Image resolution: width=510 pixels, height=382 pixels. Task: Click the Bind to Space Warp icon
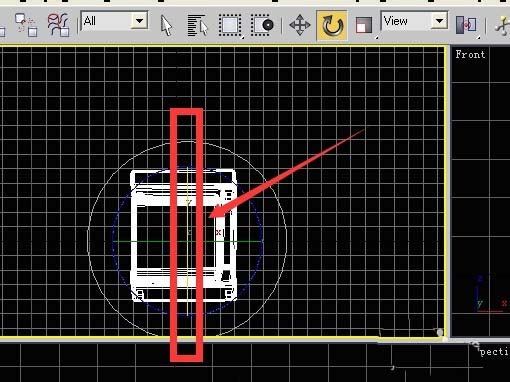pyautogui.click(x=59, y=25)
